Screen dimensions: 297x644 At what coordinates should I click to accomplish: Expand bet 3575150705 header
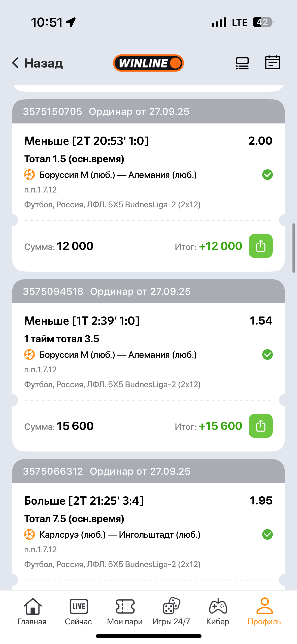coord(148,112)
